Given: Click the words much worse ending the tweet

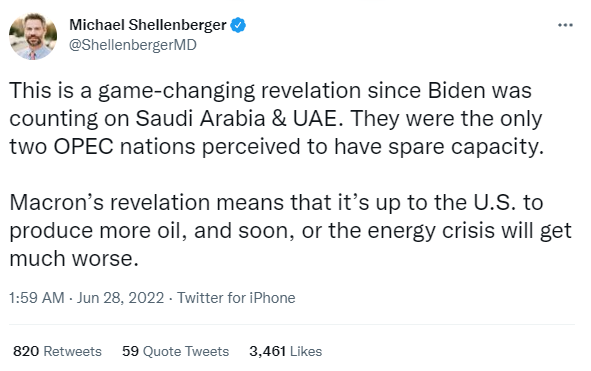Looking at the screenshot, I should click(74, 259).
